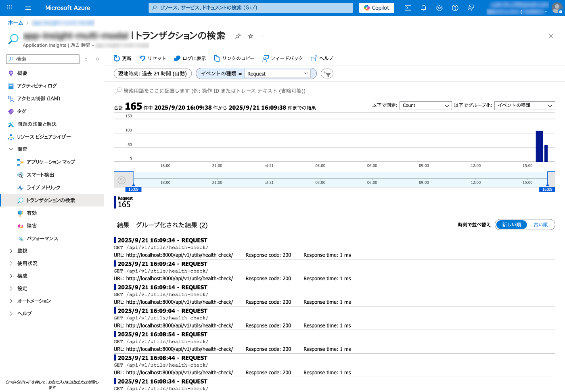Open the 16:09:34 REQUEST result
The image size is (565, 392).
tap(335, 248)
